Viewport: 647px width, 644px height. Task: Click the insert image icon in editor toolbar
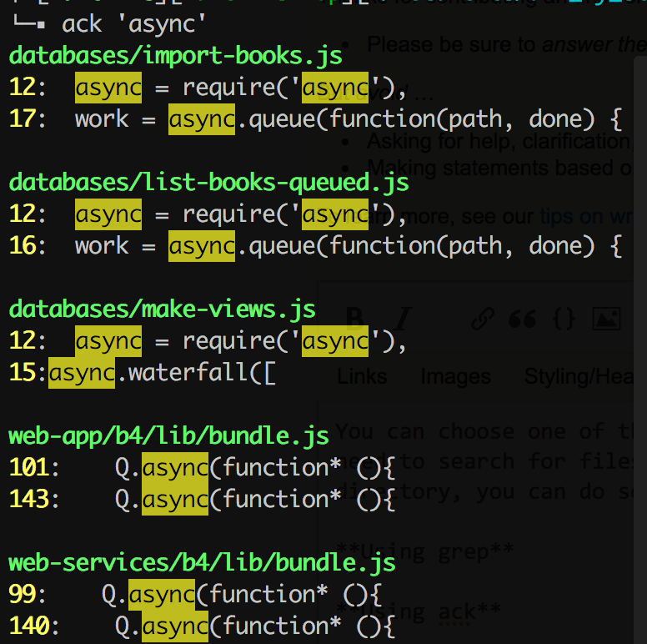[x=607, y=319]
